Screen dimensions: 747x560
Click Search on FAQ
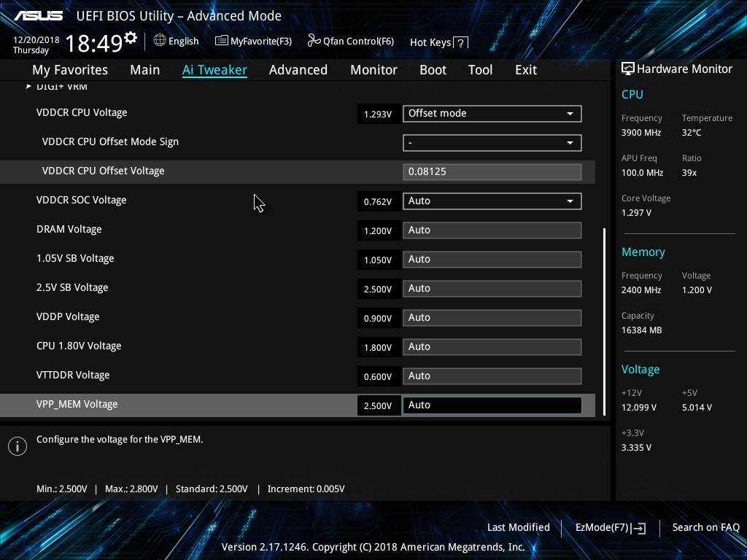tap(705, 528)
